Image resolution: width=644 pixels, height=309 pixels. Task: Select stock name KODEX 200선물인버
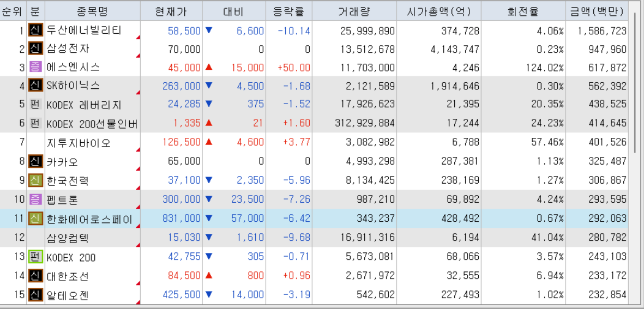pos(92,124)
